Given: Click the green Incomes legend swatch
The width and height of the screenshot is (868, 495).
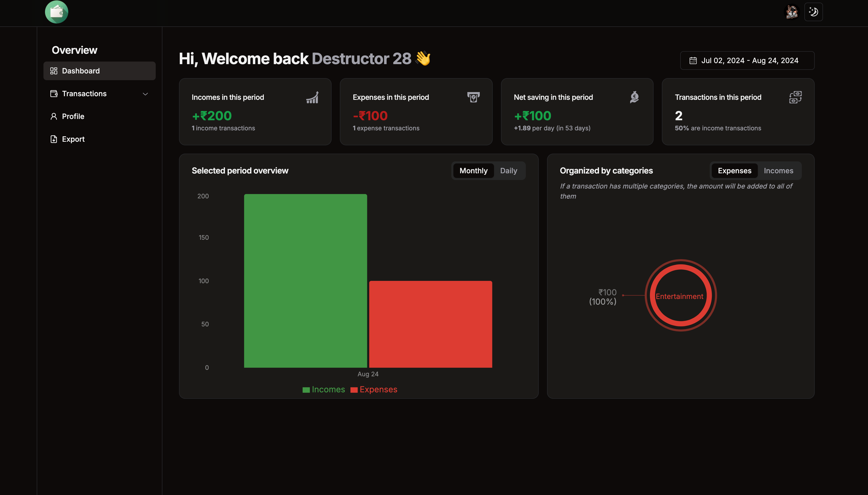Looking at the screenshot, I should (x=306, y=390).
